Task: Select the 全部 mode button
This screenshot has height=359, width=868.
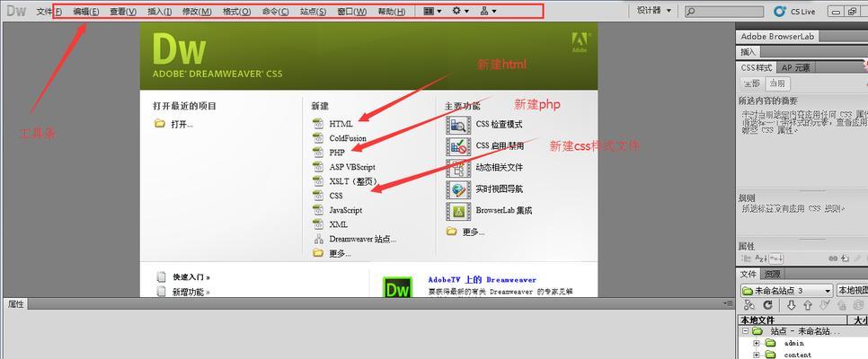Action: point(752,83)
